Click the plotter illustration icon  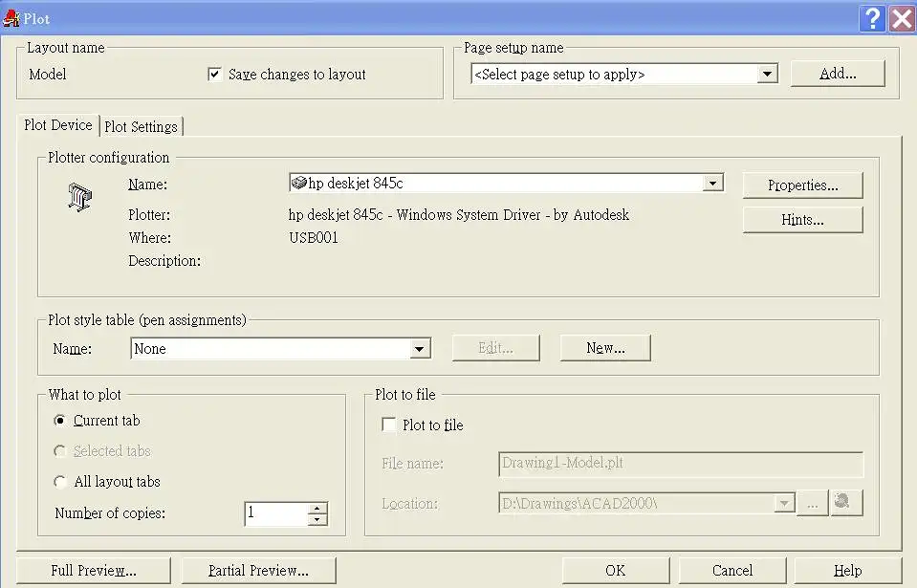pyautogui.click(x=79, y=197)
